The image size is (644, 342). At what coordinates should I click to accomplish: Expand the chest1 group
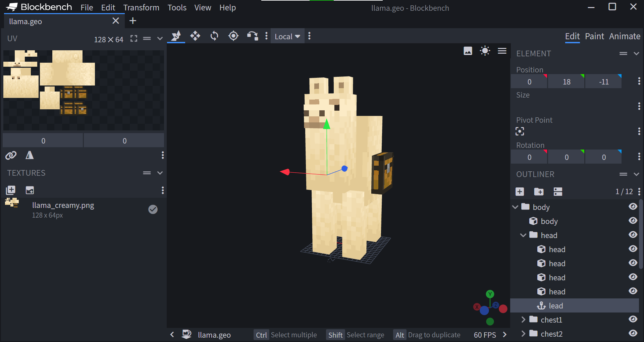tap(523, 320)
